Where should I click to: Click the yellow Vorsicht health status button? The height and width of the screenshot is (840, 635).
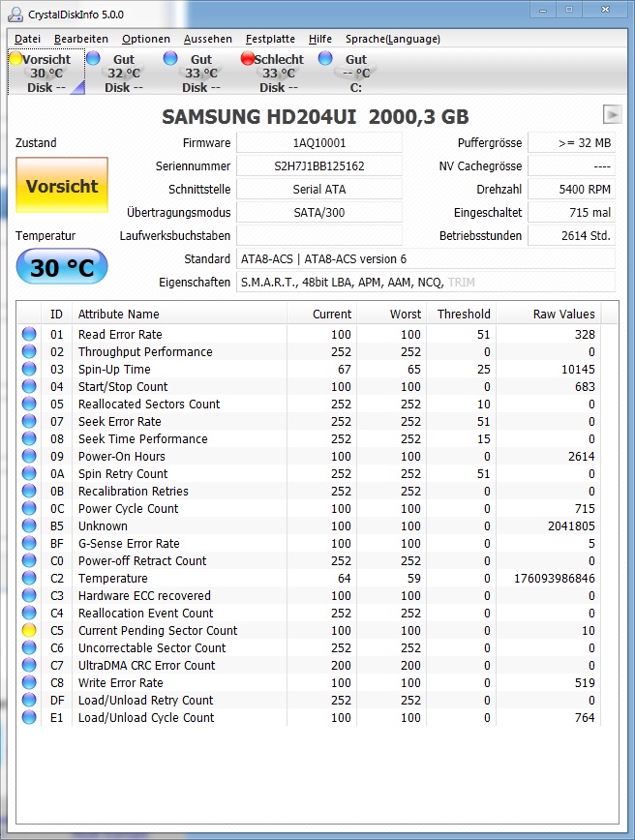62,186
